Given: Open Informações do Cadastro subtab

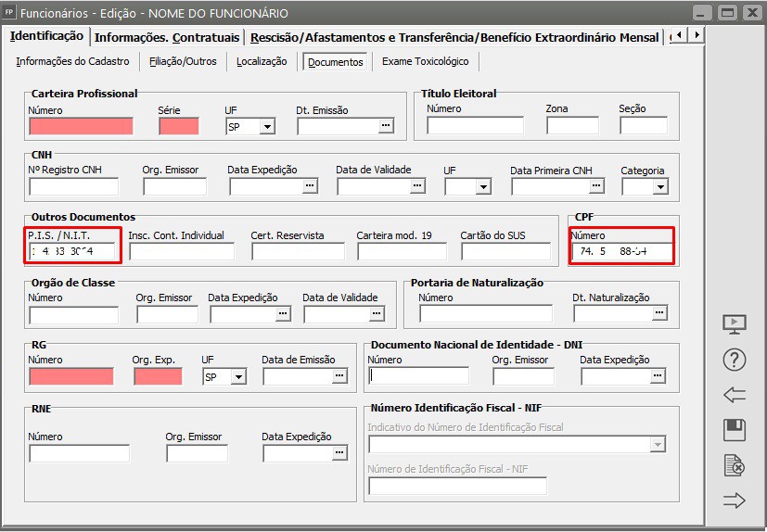Looking at the screenshot, I should pyautogui.click(x=73, y=61).
